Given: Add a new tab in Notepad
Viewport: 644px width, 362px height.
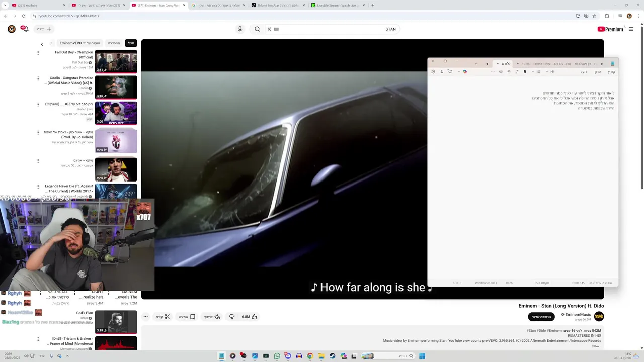Looking at the screenshot, I should tap(476, 64).
